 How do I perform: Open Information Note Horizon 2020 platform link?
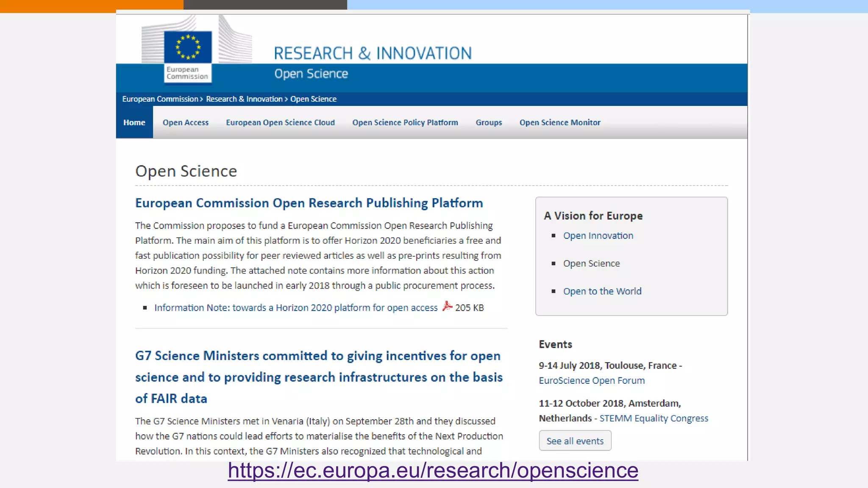click(296, 308)
